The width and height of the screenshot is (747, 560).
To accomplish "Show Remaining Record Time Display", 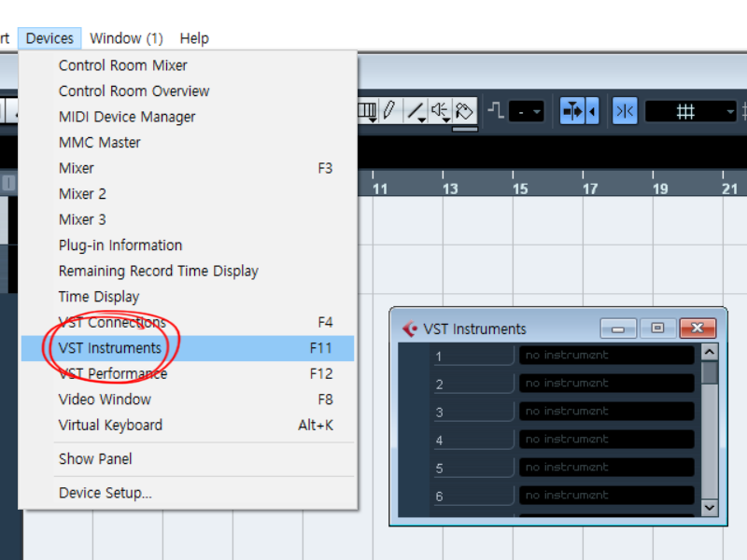I will pyautogui.click(x=188, y=271).
